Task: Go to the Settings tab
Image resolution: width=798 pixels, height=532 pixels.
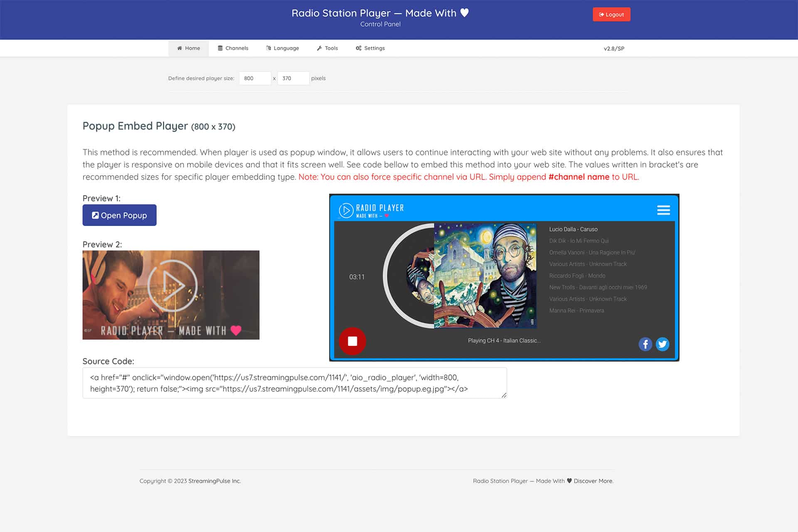Action: [x=370, y=48]
